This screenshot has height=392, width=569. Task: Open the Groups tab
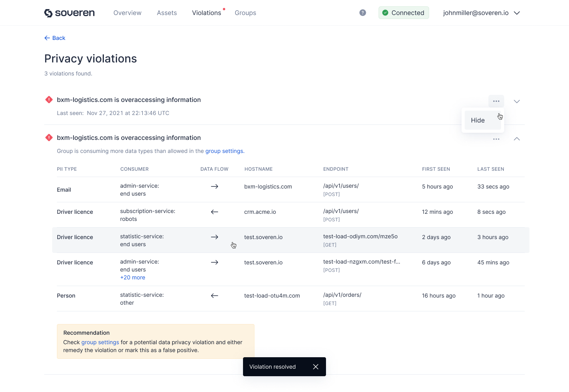click(x=245, y=13)
